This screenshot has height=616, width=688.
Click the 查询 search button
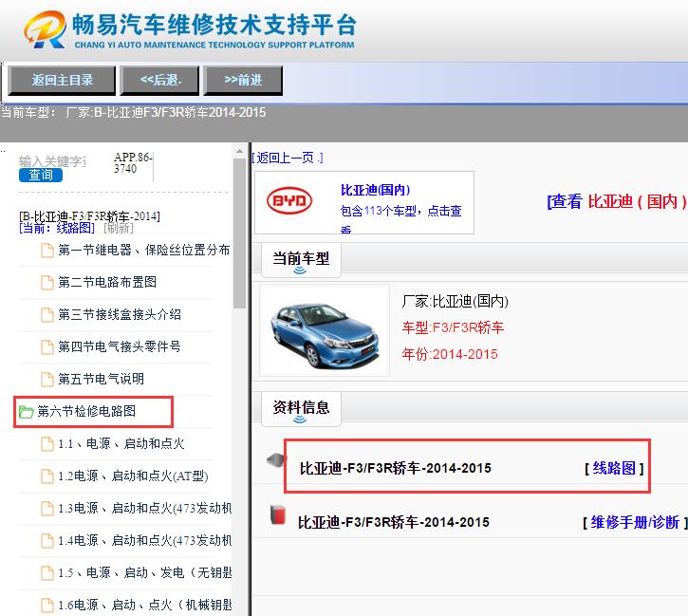[41, 175]
